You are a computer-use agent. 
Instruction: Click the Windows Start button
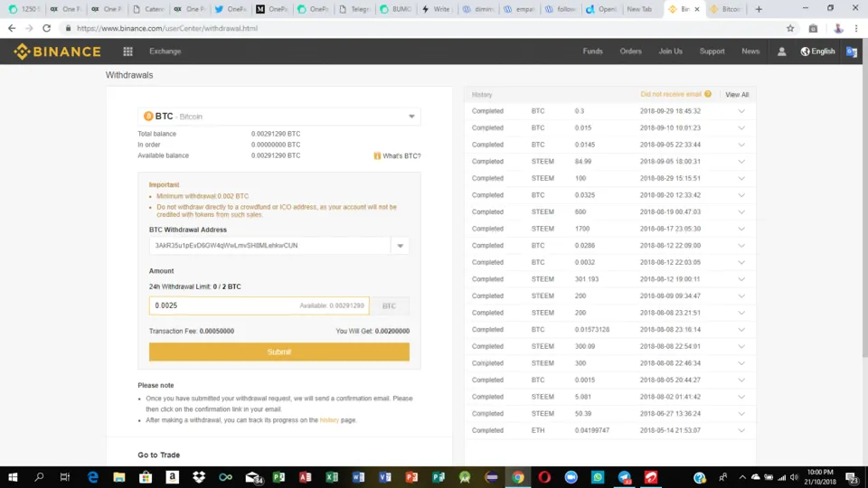[13, 477]
